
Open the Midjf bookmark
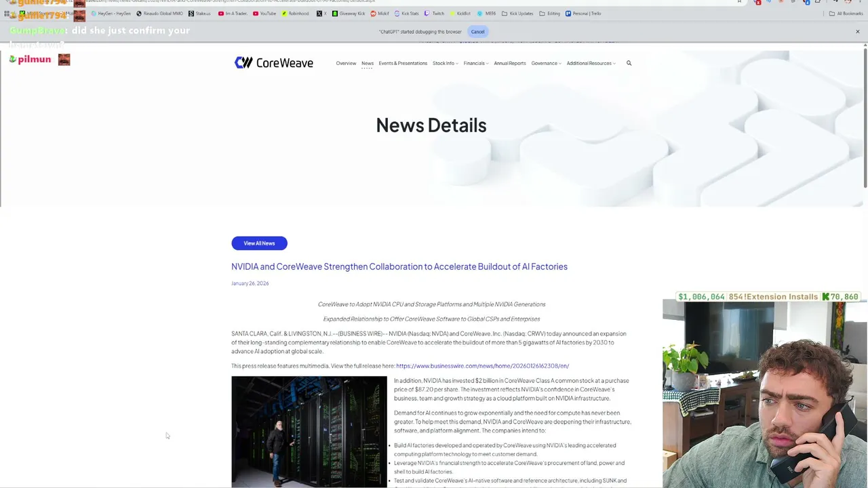(x=380, y=14)
